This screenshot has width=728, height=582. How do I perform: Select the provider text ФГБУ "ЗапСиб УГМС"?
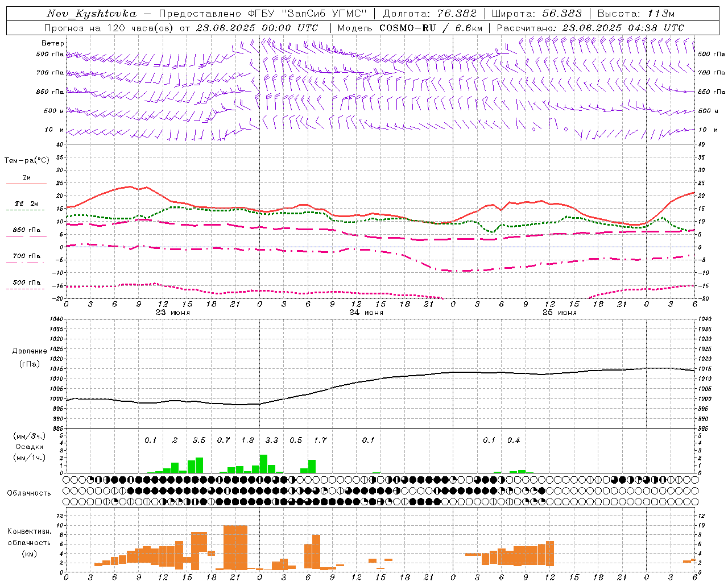[x=307, y=14]
